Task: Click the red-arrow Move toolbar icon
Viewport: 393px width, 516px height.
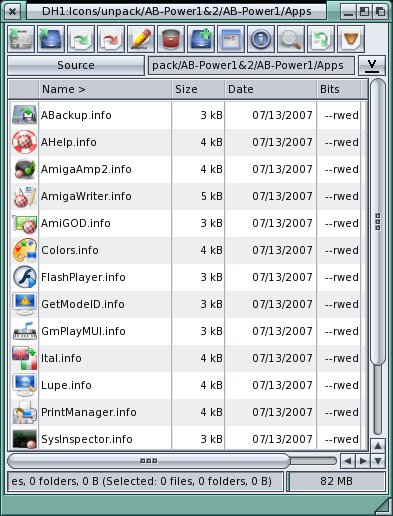Action: coord(111,39)
